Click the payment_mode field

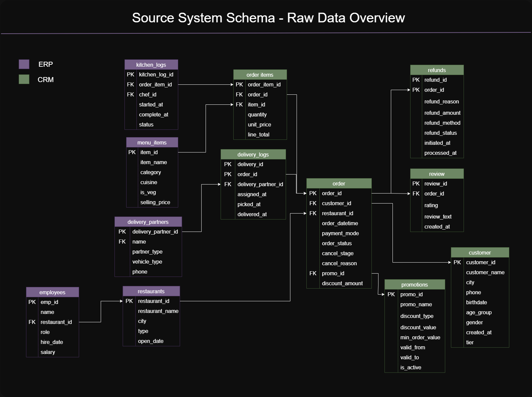coord(340,233)
